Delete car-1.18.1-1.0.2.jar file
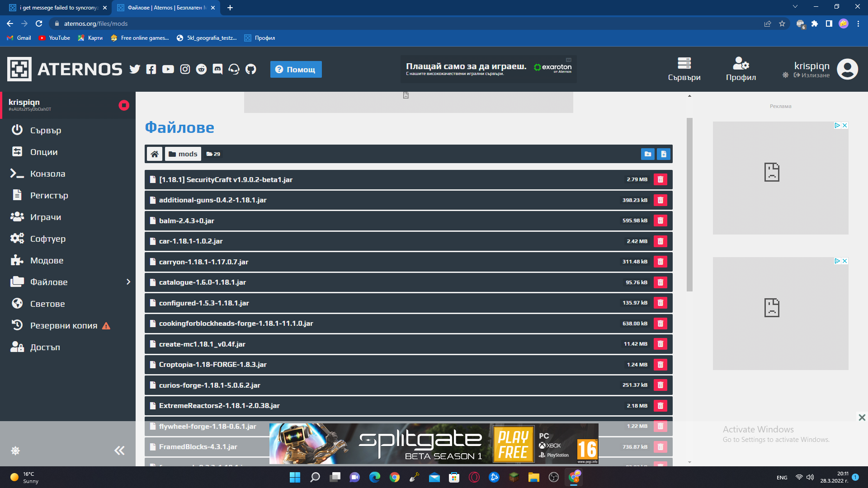868x488 pixels. [x=660, y=241]
